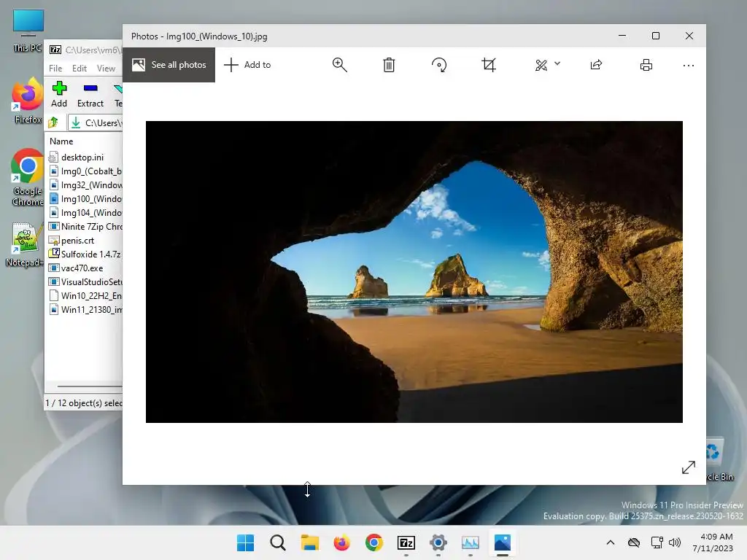The image size is (747, 560).
Task: Click the Name column header in 7-Zip
Action: coord(61,141)
